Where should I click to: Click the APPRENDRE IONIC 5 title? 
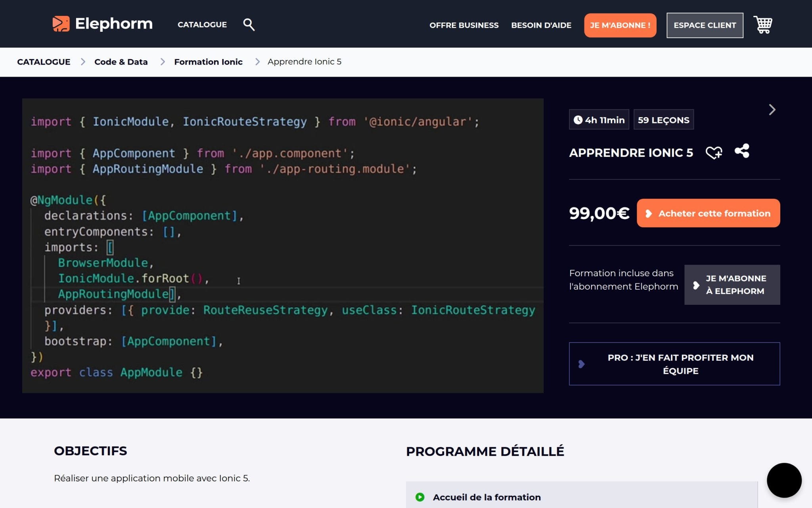(x=631, y=153)
